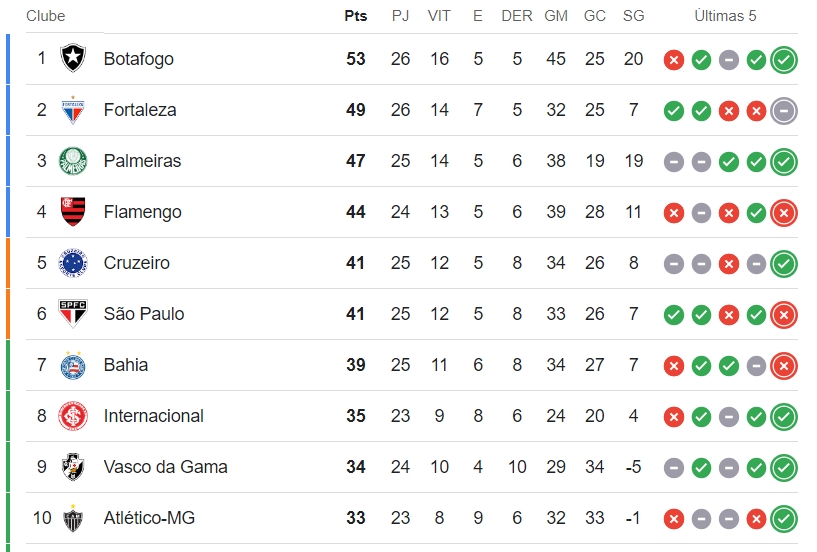The width and height of the screenshot is (817, 552).
Task: Open the Vasco da Gama team link
Action: [165, 467]
